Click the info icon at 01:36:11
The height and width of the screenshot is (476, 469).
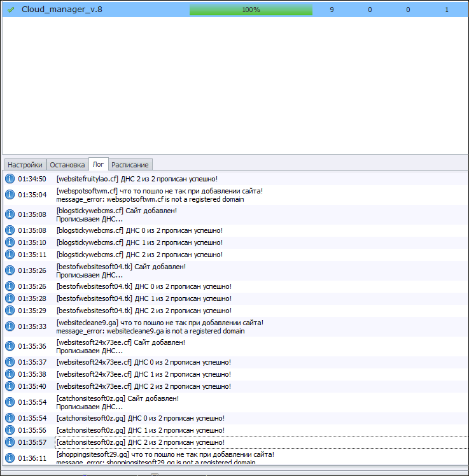pos(10,458)
